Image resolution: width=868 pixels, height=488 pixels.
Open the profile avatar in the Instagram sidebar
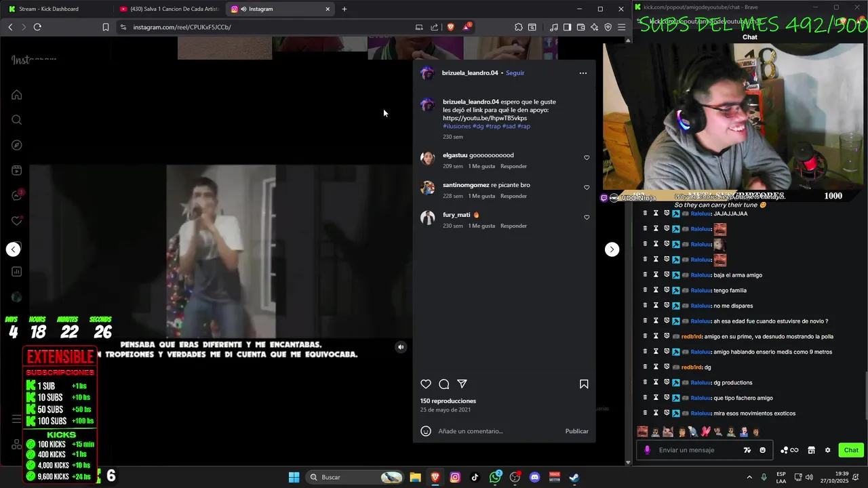tap(17, 297)
